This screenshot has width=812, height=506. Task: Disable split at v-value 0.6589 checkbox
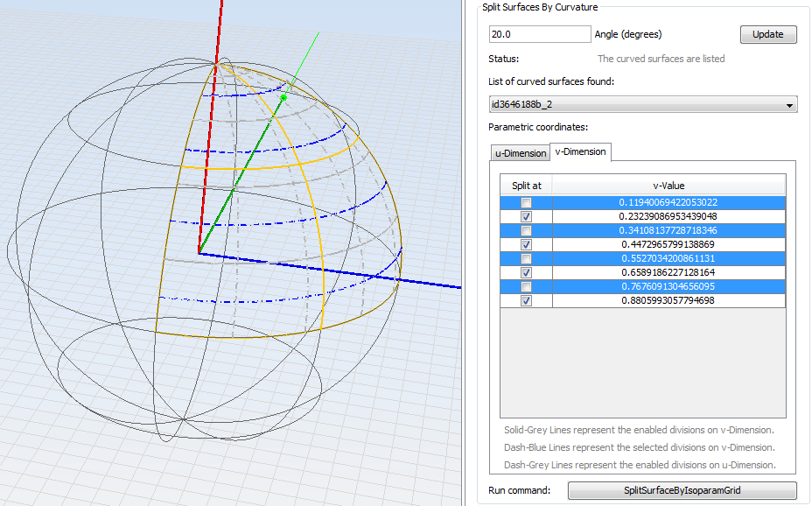pos(526,272)
